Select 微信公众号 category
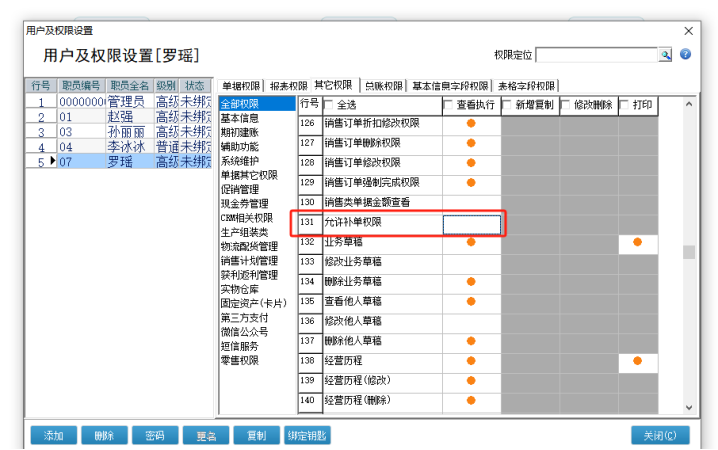Image resolution: width=718 pixels, height=450 pixels. (245, 332)
